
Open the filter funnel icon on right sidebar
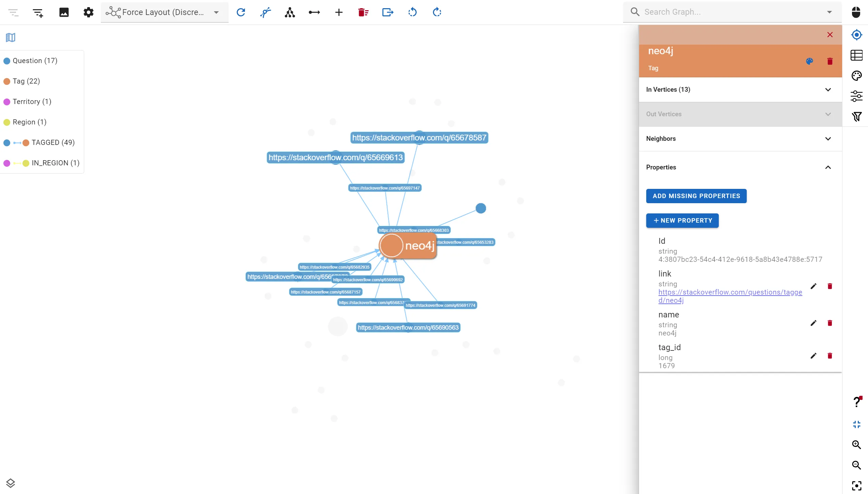point(856,117)
